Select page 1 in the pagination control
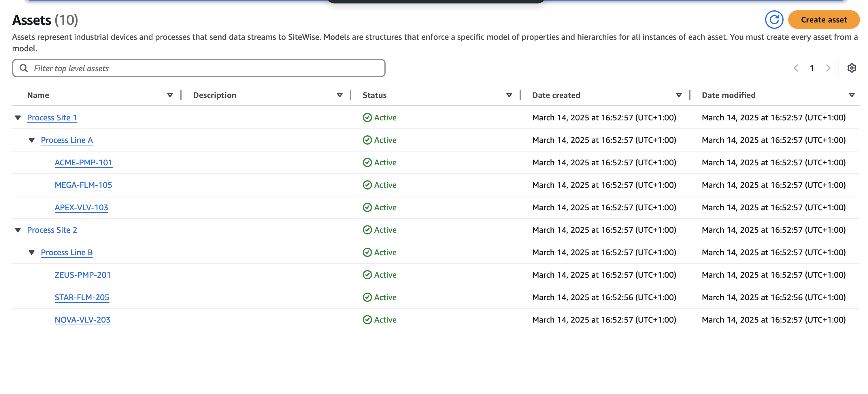868x394 pixels. (812, 68)
